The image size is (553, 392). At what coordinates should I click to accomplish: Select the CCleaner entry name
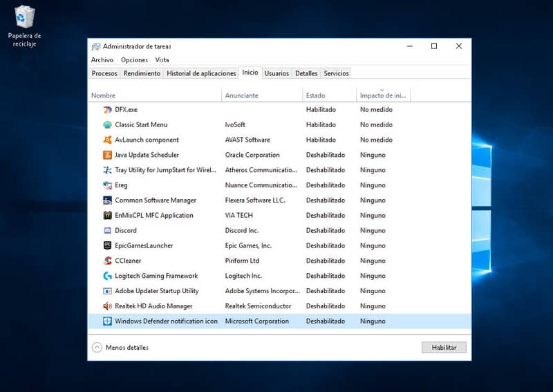pos(128,261)
